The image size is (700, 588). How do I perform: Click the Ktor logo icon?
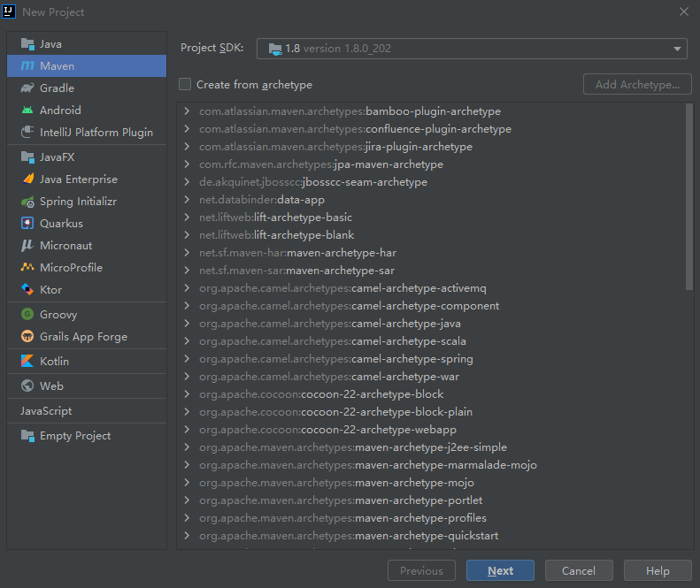pyautogui.click(x=27, y=289)
